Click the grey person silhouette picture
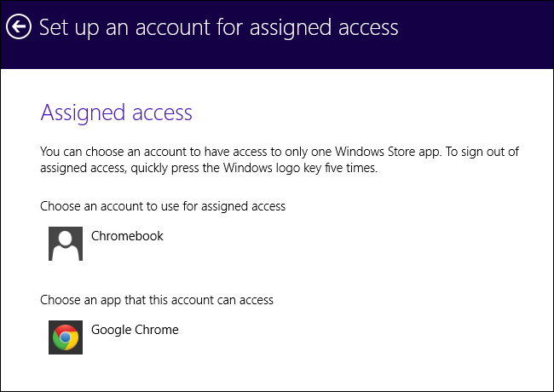The height and width of the screenshot is (392, 554). pos(66,243)
